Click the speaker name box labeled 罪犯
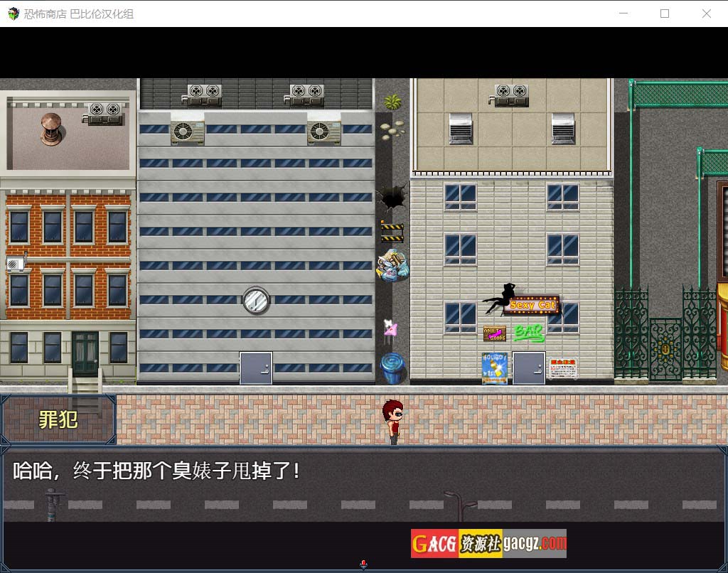The image size is (728, 573). [58, 419]
